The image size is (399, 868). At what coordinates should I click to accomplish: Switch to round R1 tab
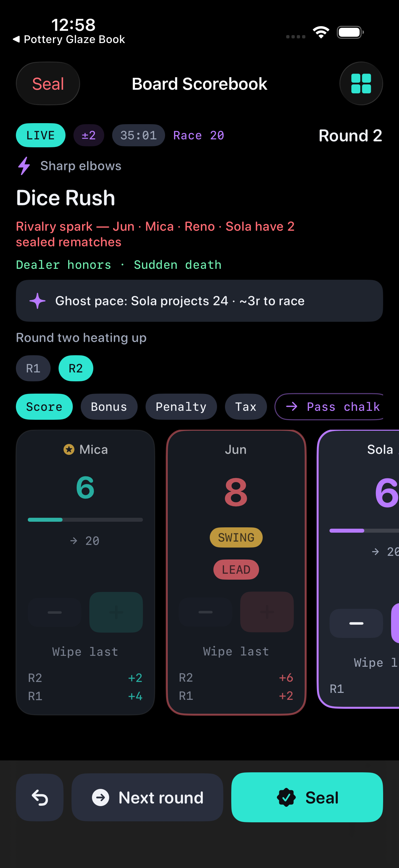33,368
